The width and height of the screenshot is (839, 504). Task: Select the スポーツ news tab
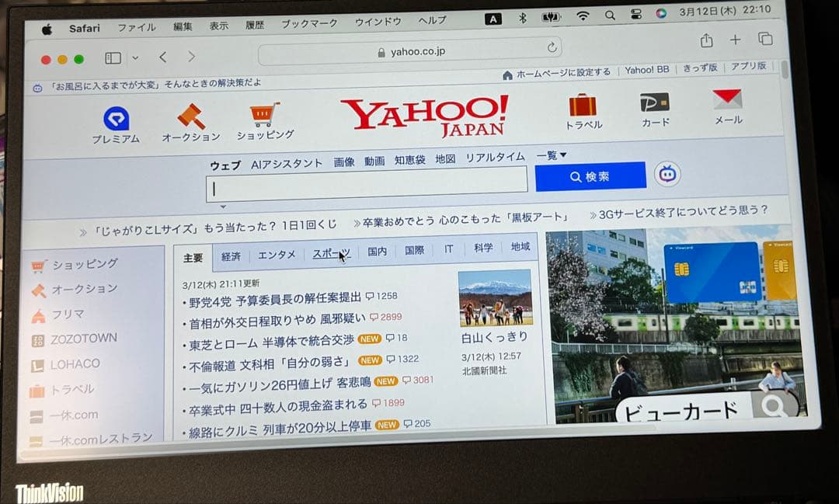(331, 253)
